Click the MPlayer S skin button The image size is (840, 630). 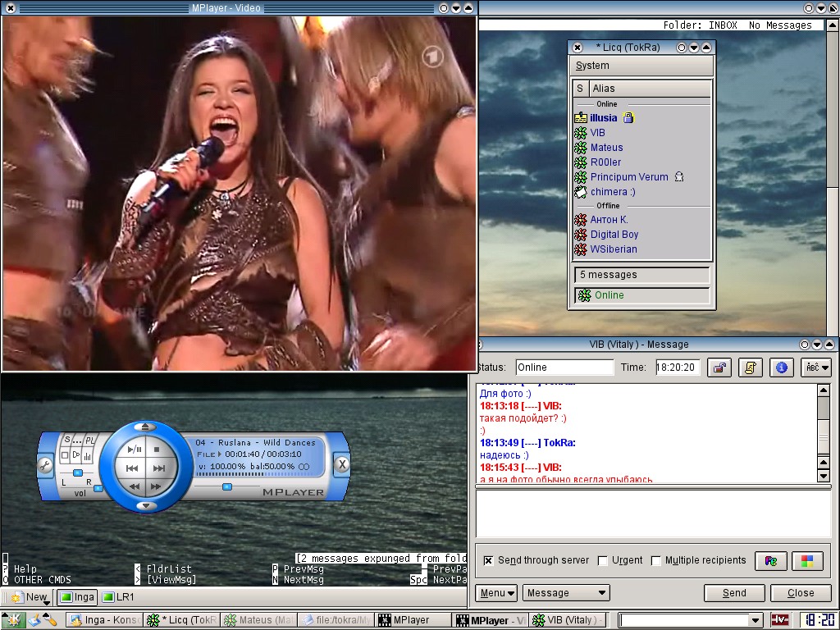coord(67,440)
